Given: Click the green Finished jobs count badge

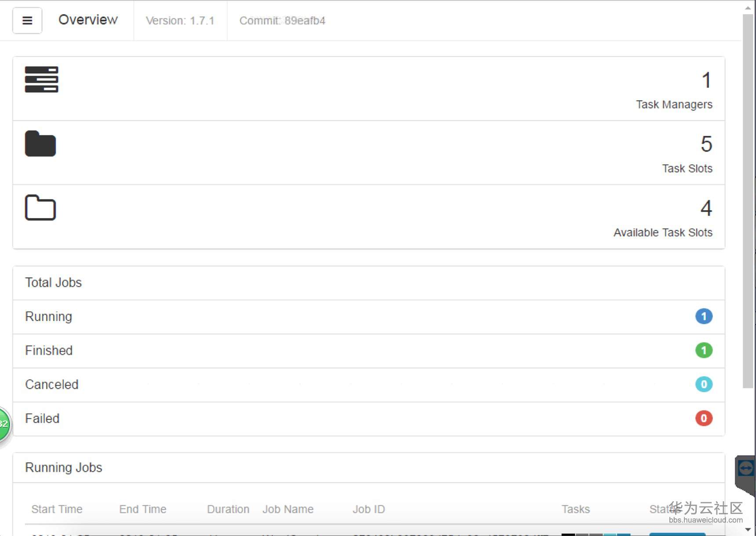Looking at the screenshot, I should point(704,350).
